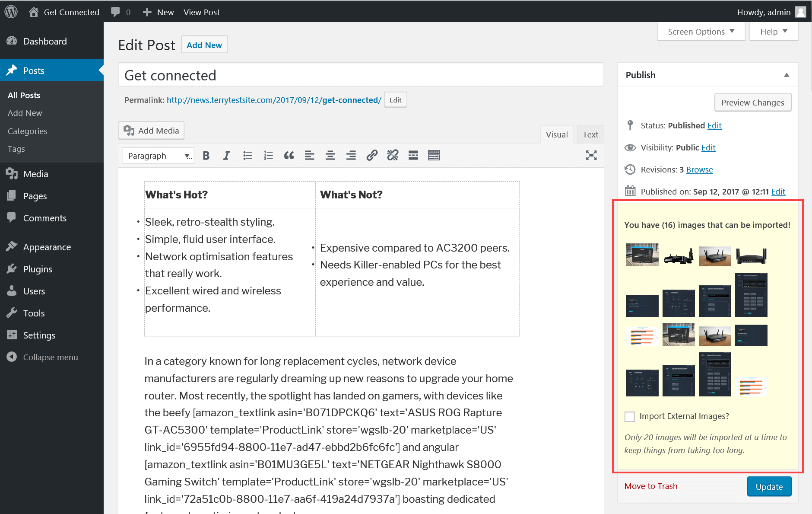Collapse the Publish box

[x=787, y=75]
